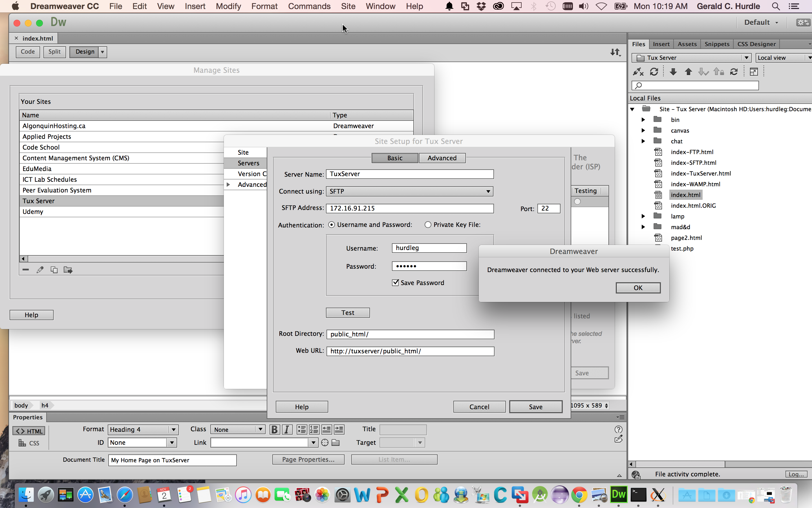Image resolution: width=812 pixels, height=508 pixels.
Task: Click Cancel in the server settings
Action: click(479, 406)
